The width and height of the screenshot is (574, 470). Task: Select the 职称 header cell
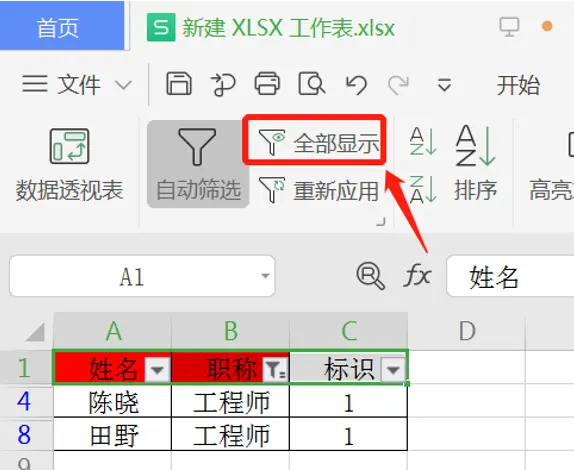coord(230,368)
